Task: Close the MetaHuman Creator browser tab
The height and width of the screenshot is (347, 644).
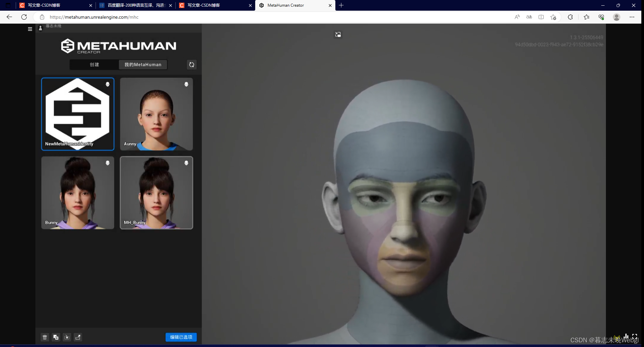Action: 330,5
